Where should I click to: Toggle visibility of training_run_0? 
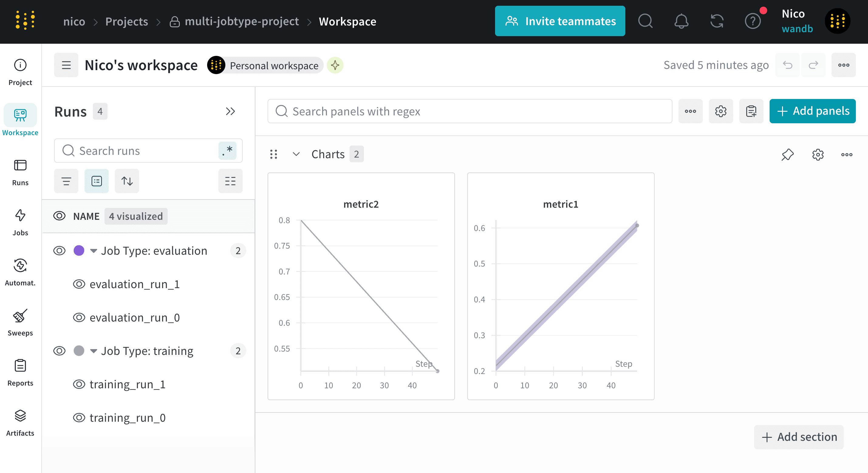click(x=79, y=418)
